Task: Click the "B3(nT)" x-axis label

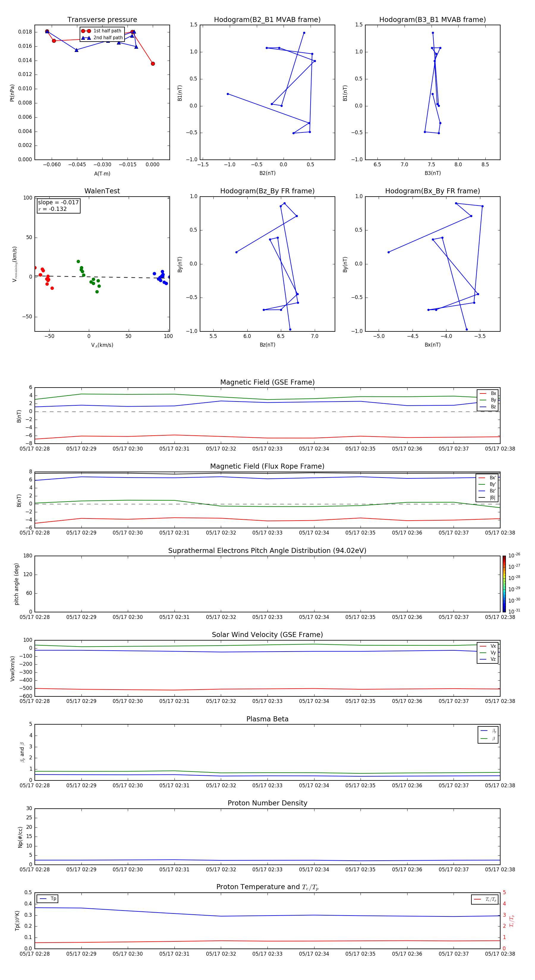Action: [432, 173]
